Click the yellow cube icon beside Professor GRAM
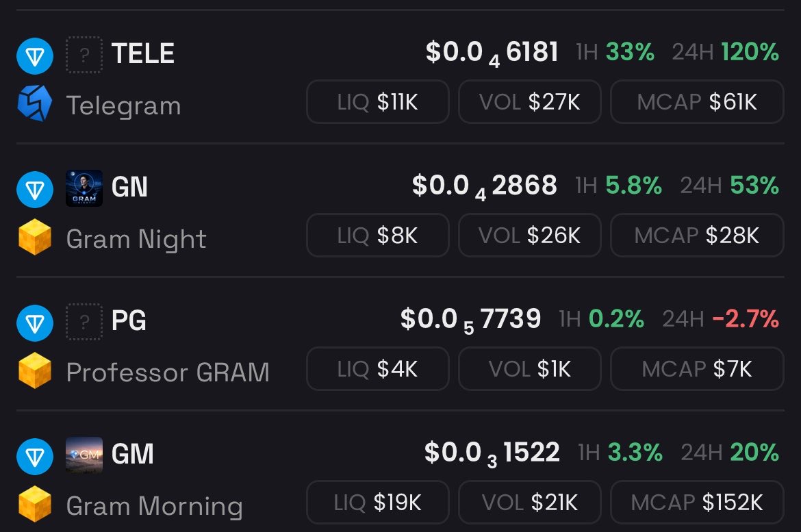801x532 pixels. 35,370
